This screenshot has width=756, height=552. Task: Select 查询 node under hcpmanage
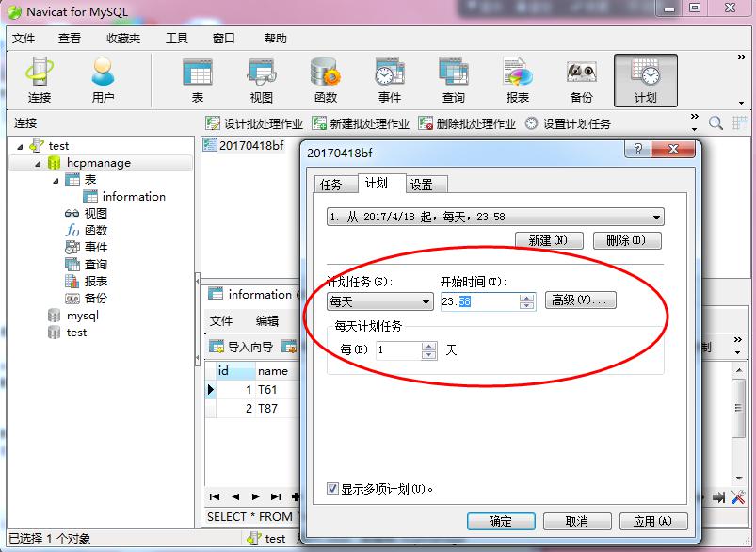pos(86,265)
